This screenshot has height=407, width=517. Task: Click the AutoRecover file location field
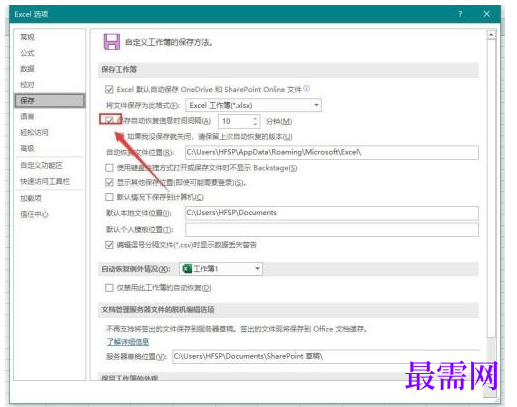tap(332, 152)
